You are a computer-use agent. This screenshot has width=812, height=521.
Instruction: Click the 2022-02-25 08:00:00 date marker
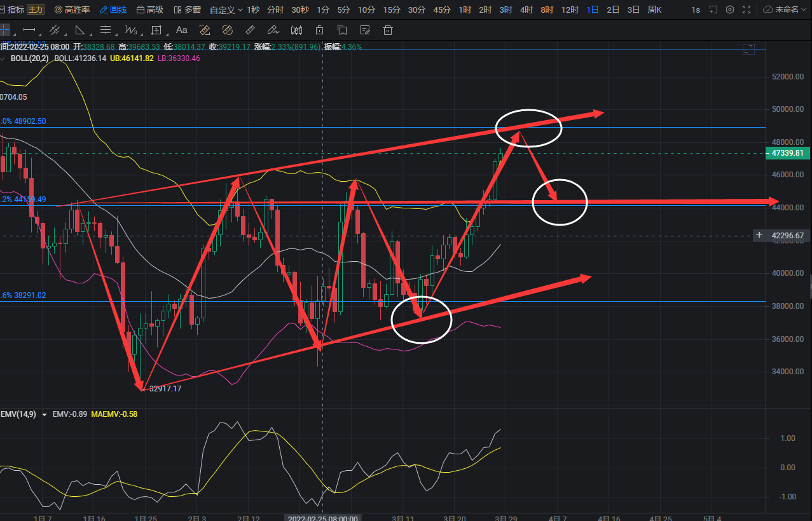(323, 518)
